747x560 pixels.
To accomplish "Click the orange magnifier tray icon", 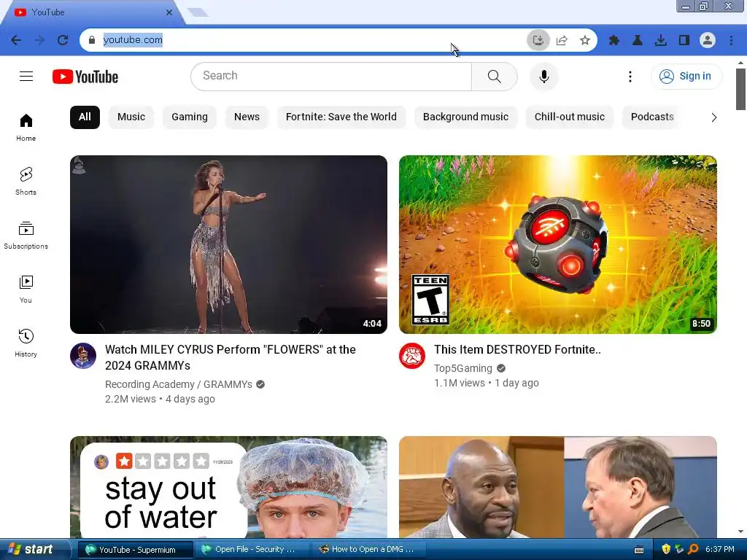I will [693, 549].
